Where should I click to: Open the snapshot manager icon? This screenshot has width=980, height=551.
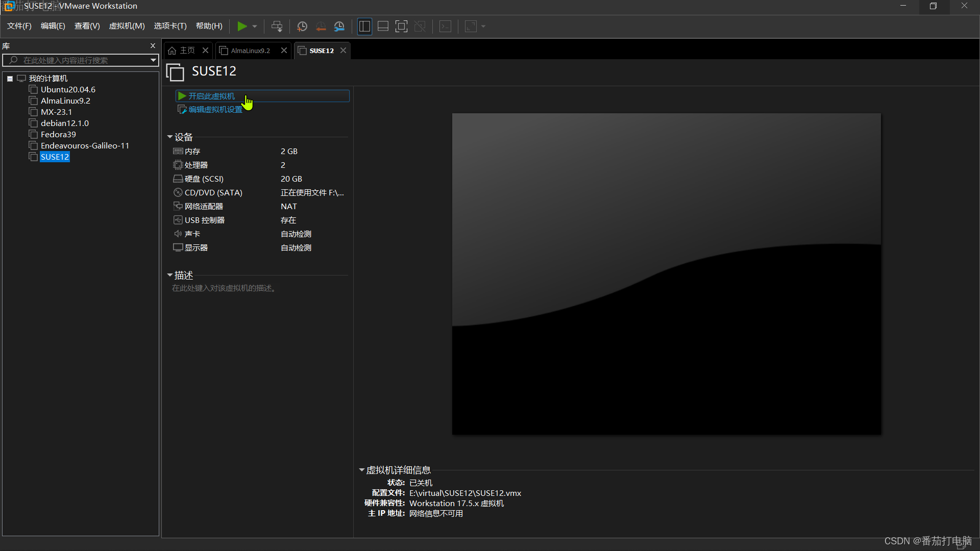pos(339,26)
